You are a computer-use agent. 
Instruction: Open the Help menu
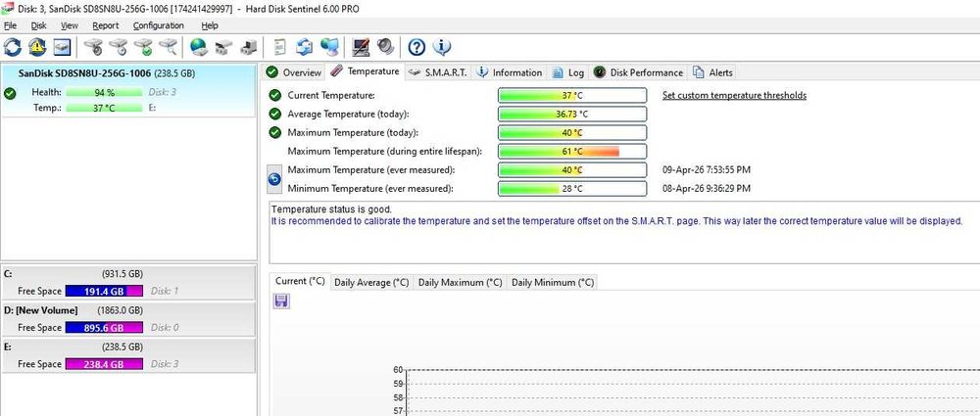click(210, 25)
